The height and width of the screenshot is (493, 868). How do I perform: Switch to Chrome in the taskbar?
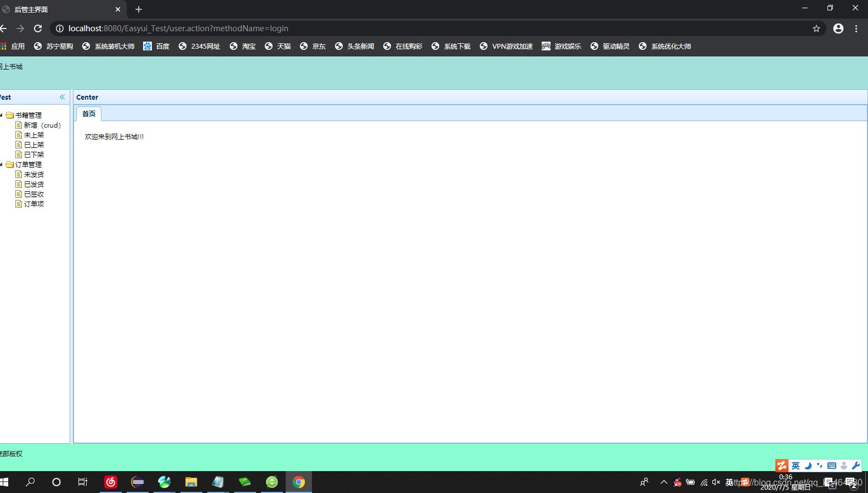[x=299, y=482]
